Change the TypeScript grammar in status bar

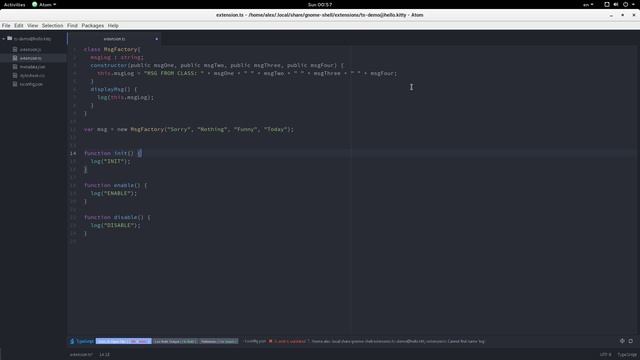627,354
